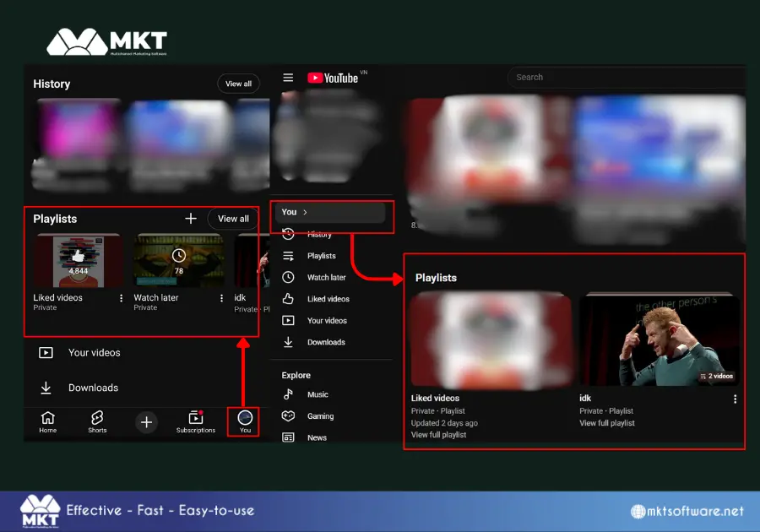Select Downloads in the desktop sidebar
Viewport: 760px width, 532px height.
(326, 342)
